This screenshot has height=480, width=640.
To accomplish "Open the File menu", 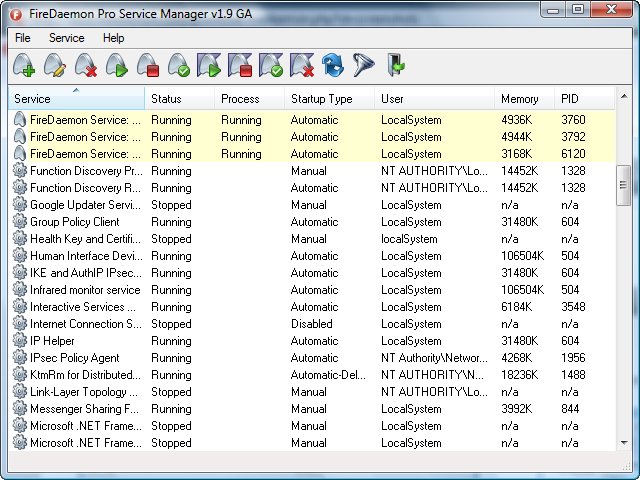I will (23, 38).
